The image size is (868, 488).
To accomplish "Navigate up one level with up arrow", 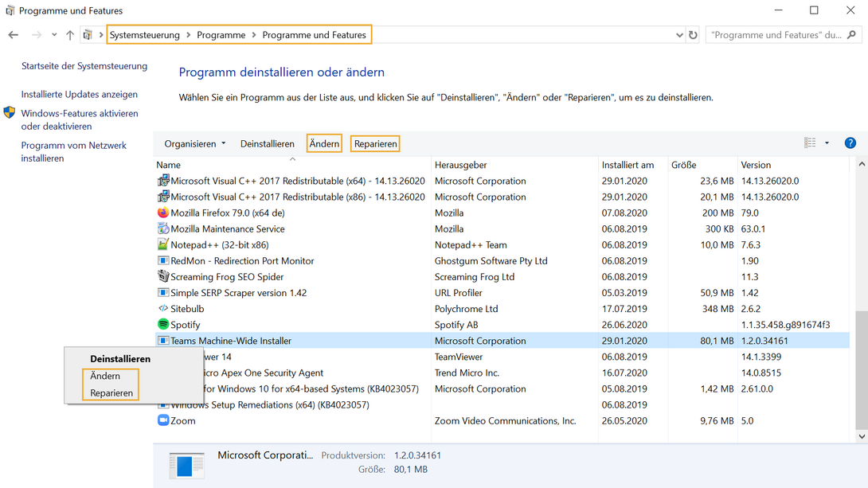I will (70, 35).
